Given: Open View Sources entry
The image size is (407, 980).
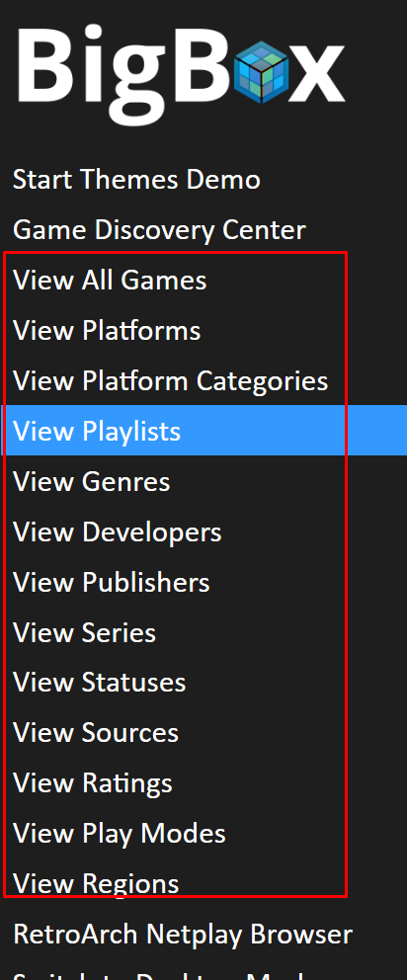Looking at the screenshot, I should [95, 733].
